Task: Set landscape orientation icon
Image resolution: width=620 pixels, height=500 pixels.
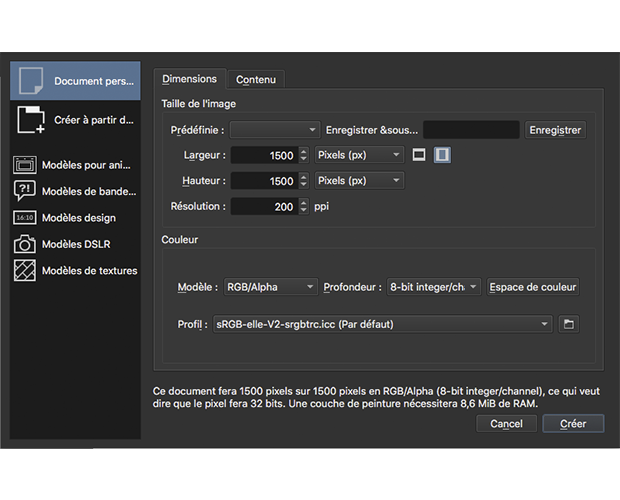Action: click(419, 155)
